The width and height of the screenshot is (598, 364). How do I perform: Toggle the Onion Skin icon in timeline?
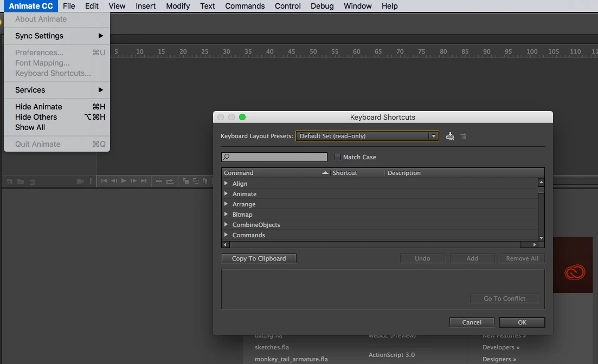(186, 181)
